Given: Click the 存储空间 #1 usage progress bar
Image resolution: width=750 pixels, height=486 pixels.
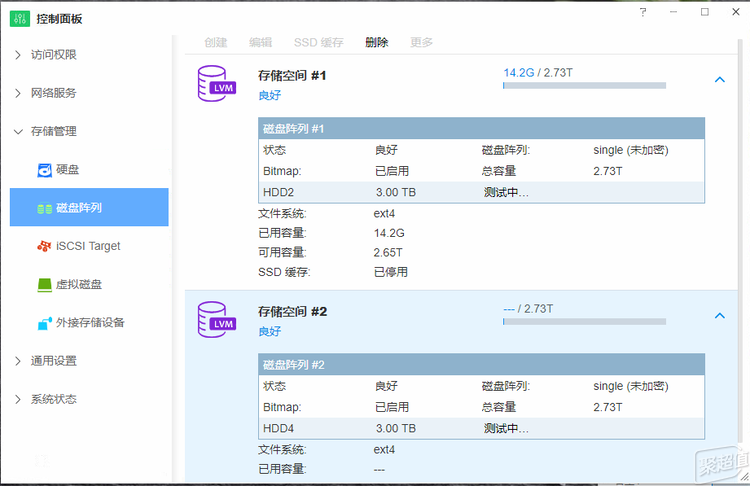Looking at the screenshot, I should point(584,86).
